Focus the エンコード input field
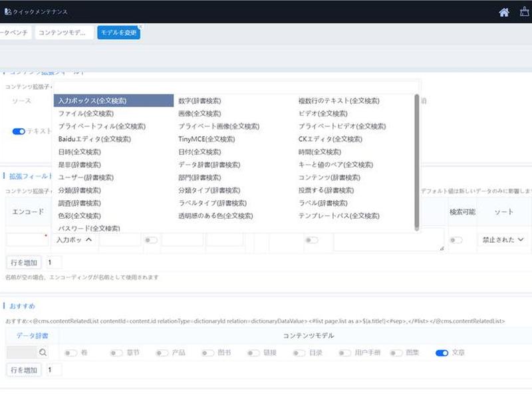 coord(27,239)
